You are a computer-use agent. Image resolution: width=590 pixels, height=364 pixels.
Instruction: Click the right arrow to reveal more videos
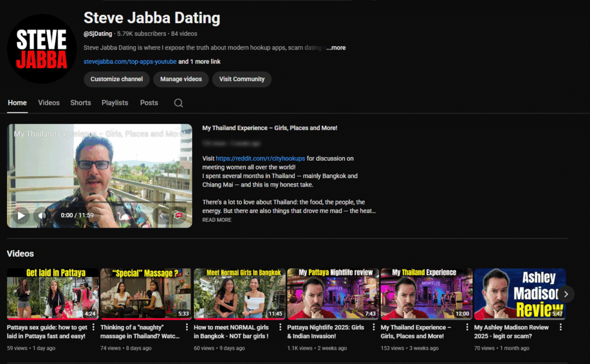(566, 294)
